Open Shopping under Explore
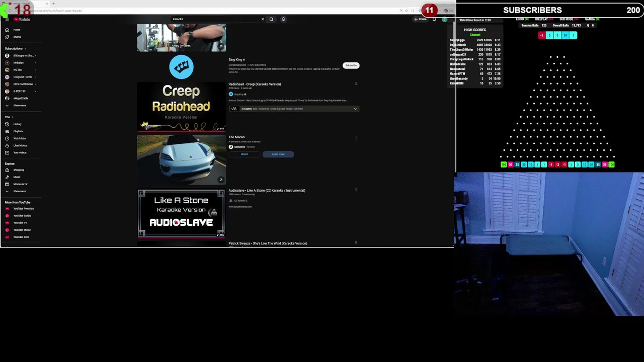Viewport: 644px width, 362px height. tap(18, 170)
